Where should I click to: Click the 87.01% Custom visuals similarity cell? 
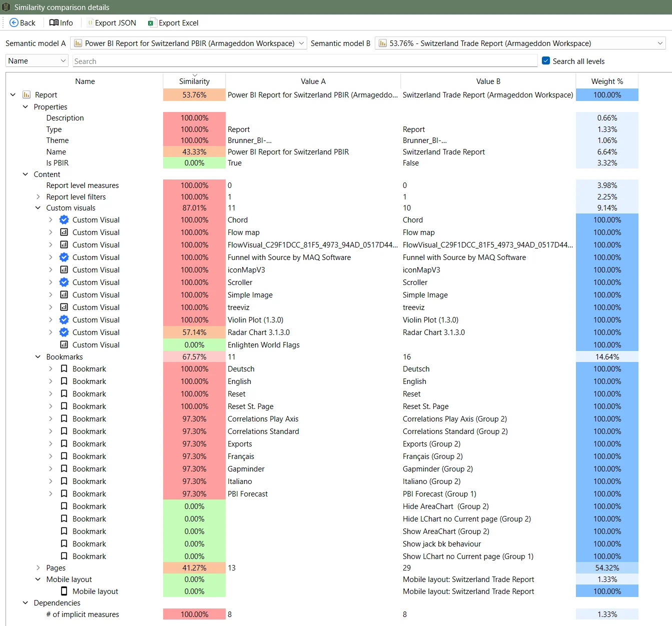[194, 207]
